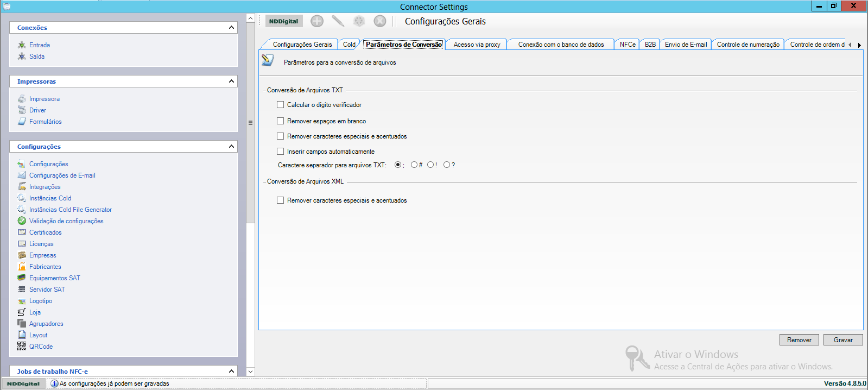Open the Configurações Gerais tab
Viewport: 868px width, 390px height.
[x=302, y=45]
